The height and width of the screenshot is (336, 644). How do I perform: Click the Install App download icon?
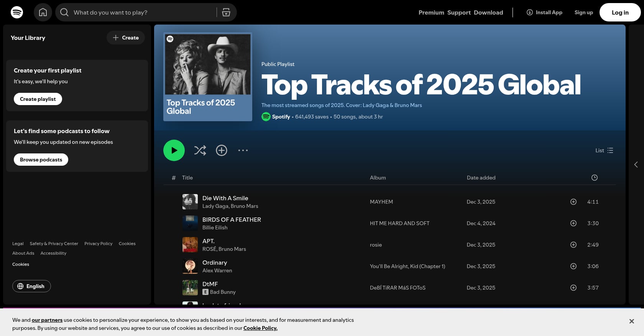pyautogui.click(x=530, y=12)
